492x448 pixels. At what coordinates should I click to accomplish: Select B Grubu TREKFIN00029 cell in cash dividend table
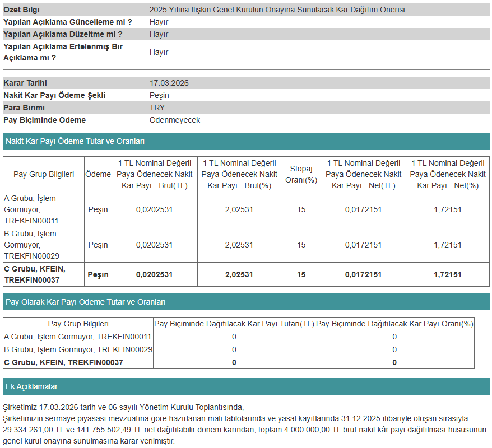(x=31, y=245)
